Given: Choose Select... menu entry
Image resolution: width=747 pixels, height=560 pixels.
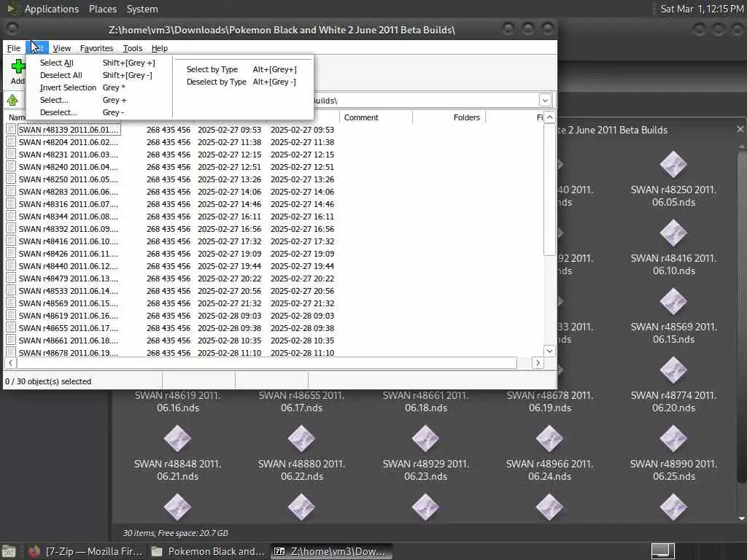Looking at the screenshot, I should (x=98, y=100).
